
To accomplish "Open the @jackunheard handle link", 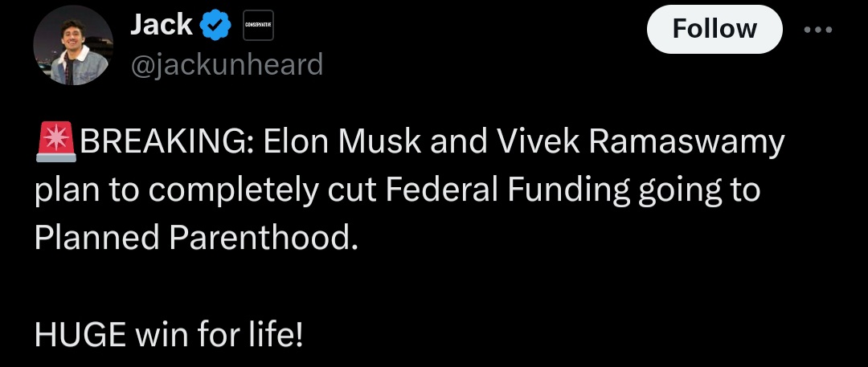I will [226, 63].
